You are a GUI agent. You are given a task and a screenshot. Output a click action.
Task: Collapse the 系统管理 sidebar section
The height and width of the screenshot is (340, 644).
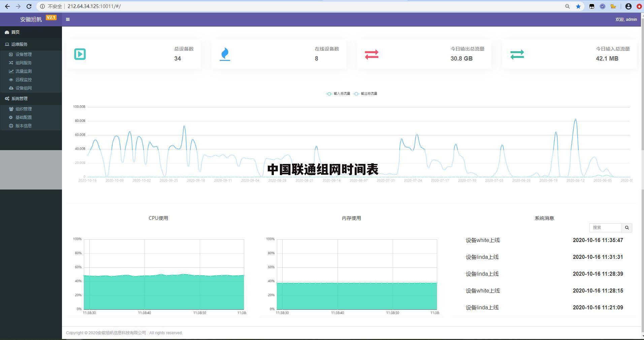pos(31,99)
